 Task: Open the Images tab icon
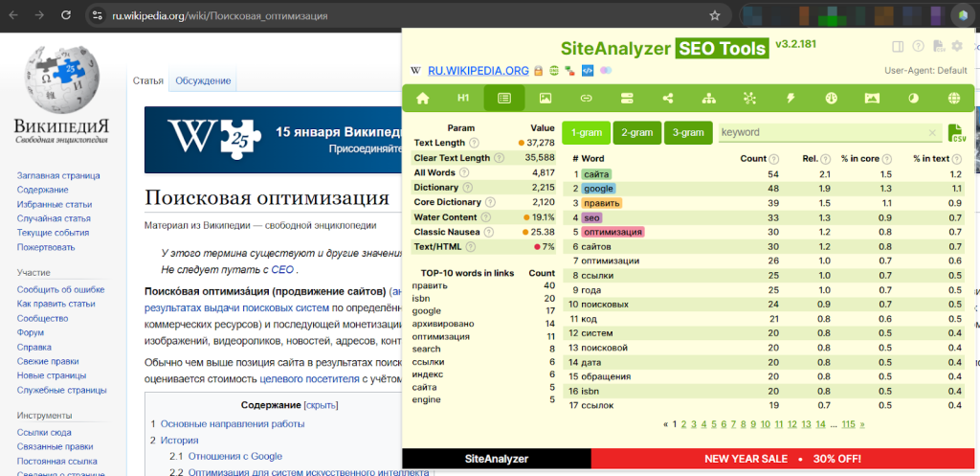545,98
